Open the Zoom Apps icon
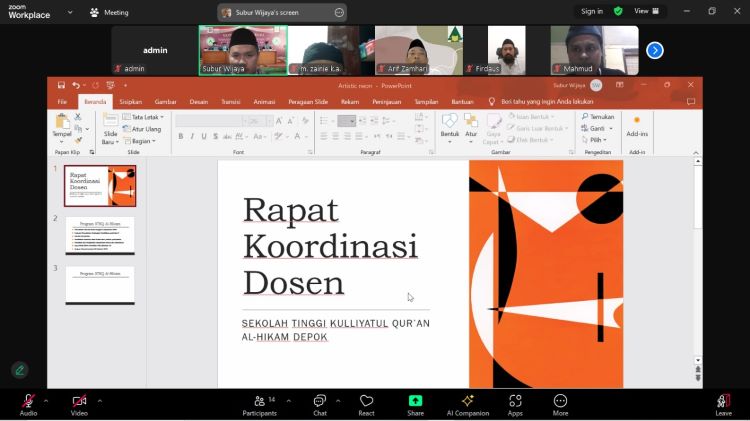Image resolution: width=750 pixels, height=421 pixels. click(x=515, y=401)
